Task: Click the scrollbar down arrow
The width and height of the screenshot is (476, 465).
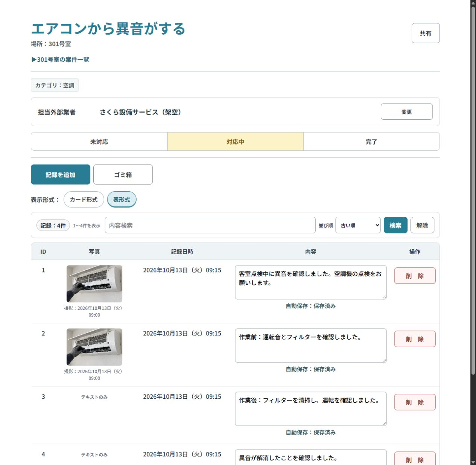Action: coord(473,462)
